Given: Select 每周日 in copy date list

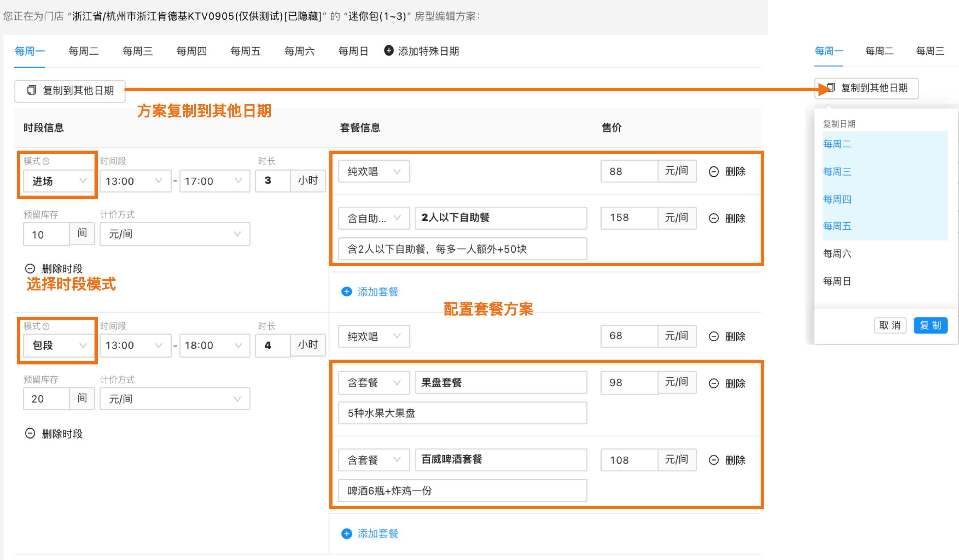Looking at the screenshot, I should point(885,281).
